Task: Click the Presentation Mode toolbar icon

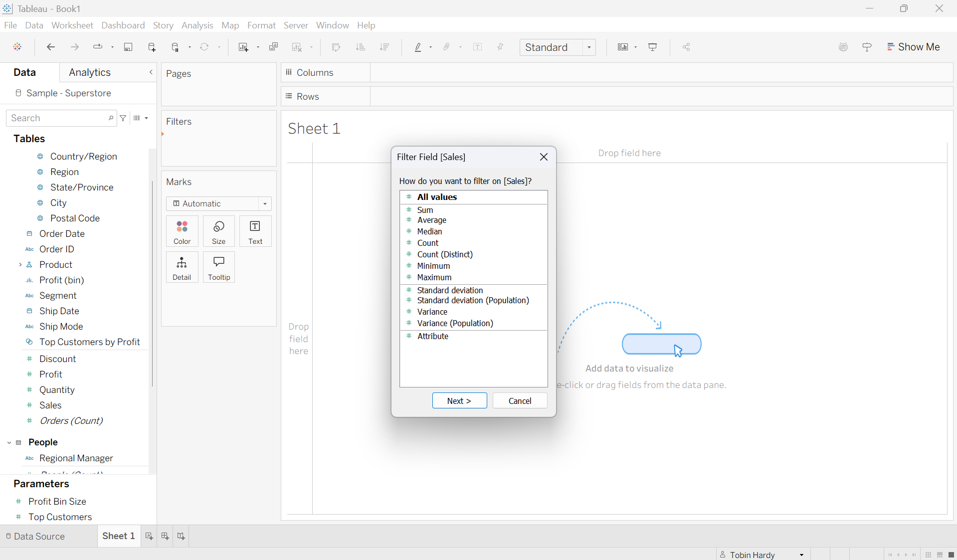Action: [x=652, y=47]
